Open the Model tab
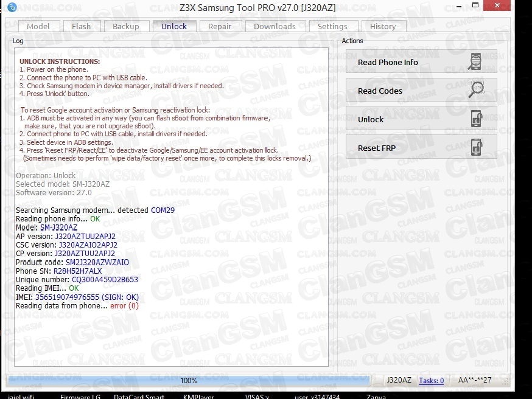 (x=39, y=26)
